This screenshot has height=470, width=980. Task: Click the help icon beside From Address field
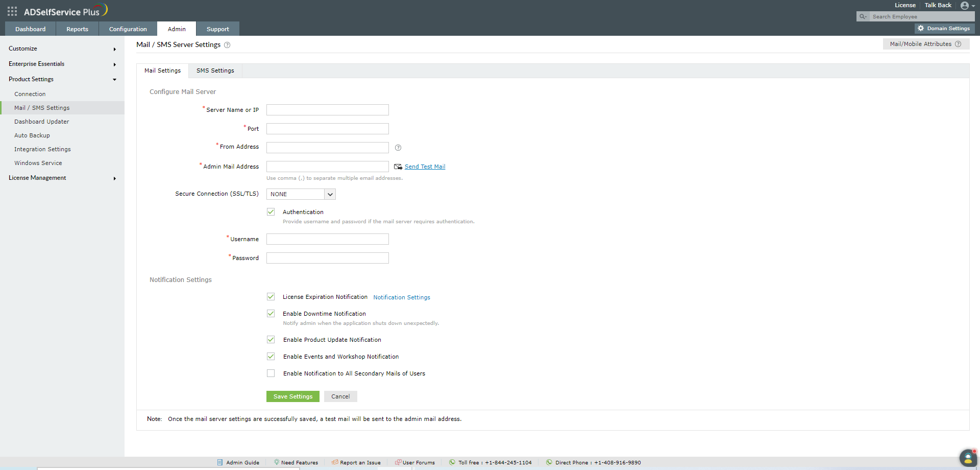[398, 148]
